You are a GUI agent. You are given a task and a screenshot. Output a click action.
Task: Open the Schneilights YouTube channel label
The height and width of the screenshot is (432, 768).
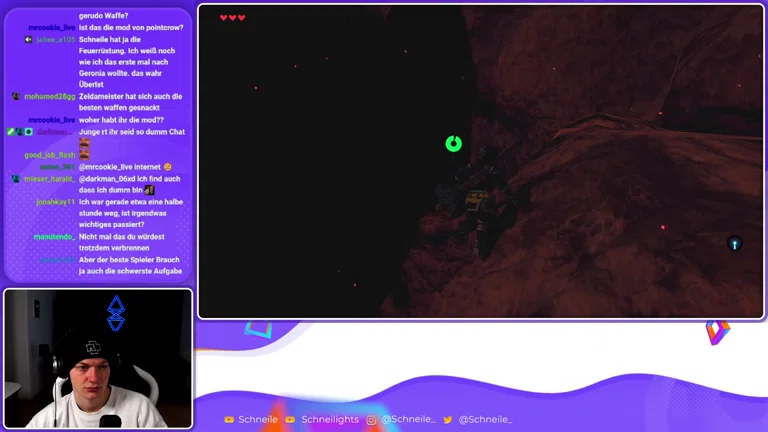[x=329, y=420]
